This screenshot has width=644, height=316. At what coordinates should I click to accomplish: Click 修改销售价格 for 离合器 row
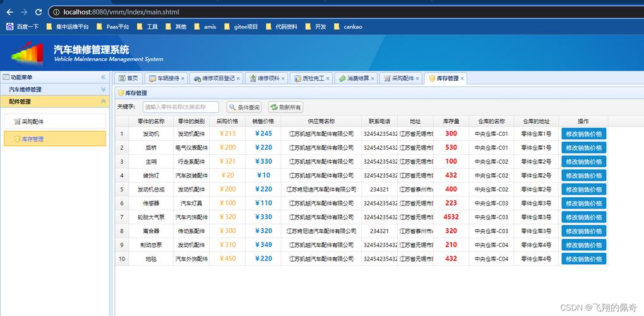583,231
